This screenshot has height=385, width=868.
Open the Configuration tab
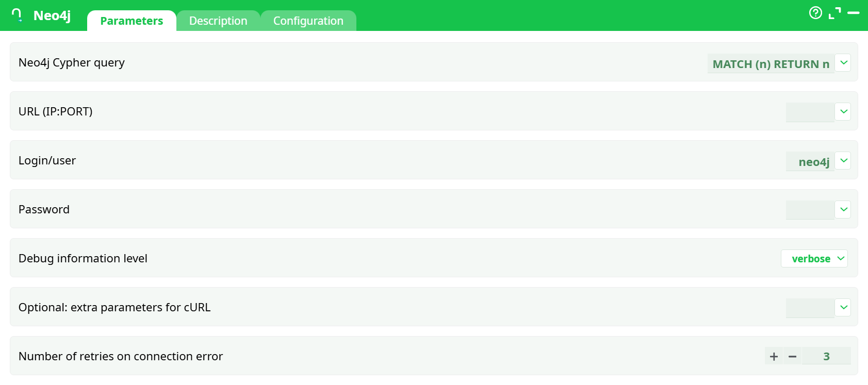308,21
